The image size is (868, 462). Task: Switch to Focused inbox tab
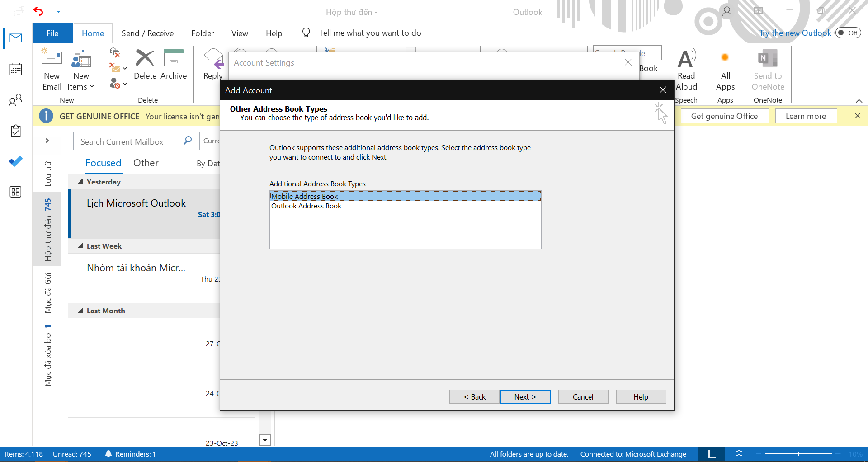pyautogui.click(x=104, y=163)
